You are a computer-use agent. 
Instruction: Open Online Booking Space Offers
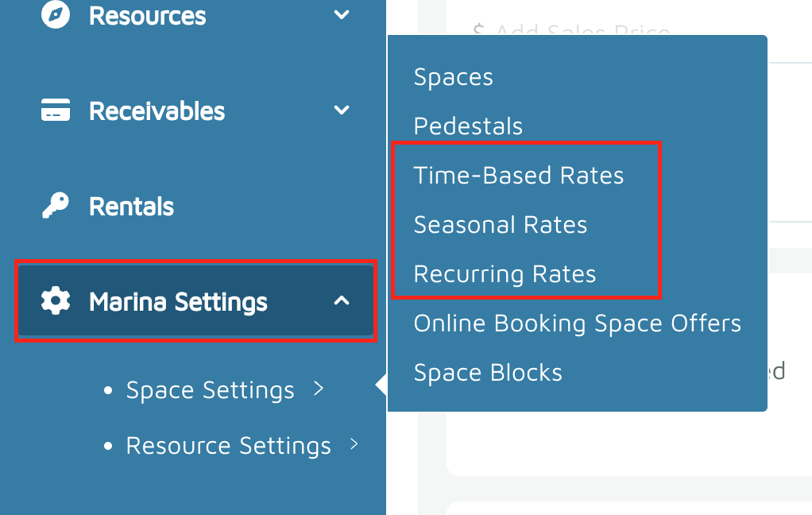point(577,323)
